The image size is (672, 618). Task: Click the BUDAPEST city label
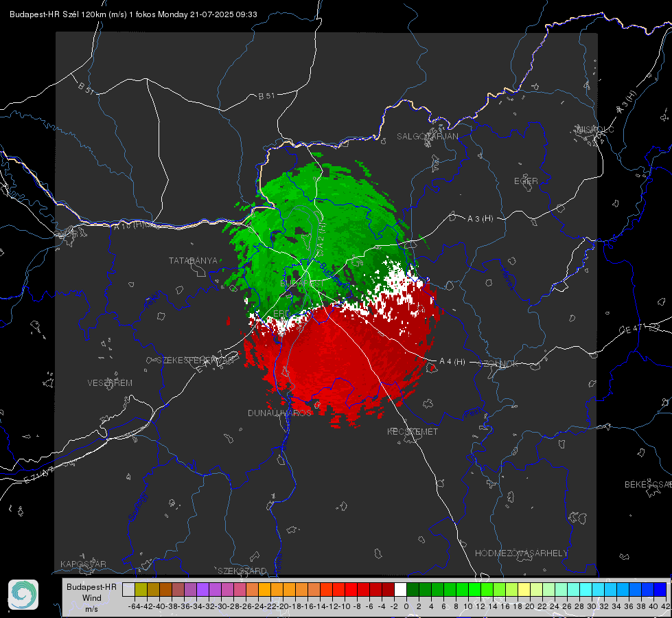pyautogui.click(x=302, y=284)
